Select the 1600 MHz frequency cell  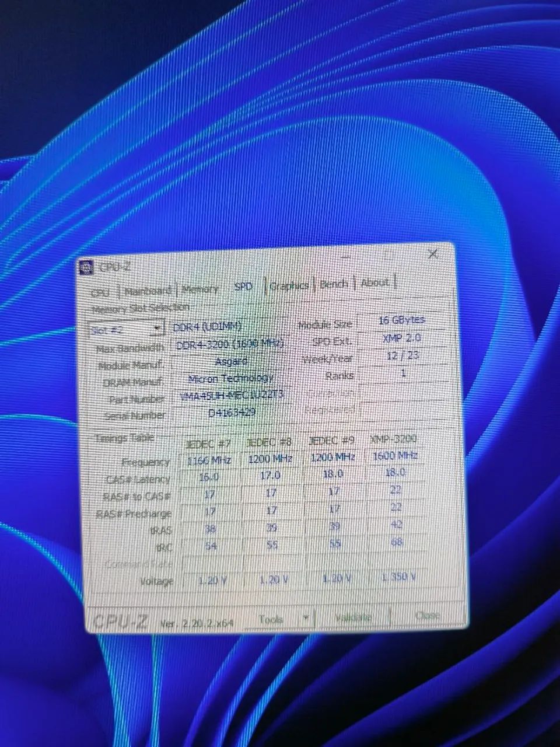coord(395,455)
